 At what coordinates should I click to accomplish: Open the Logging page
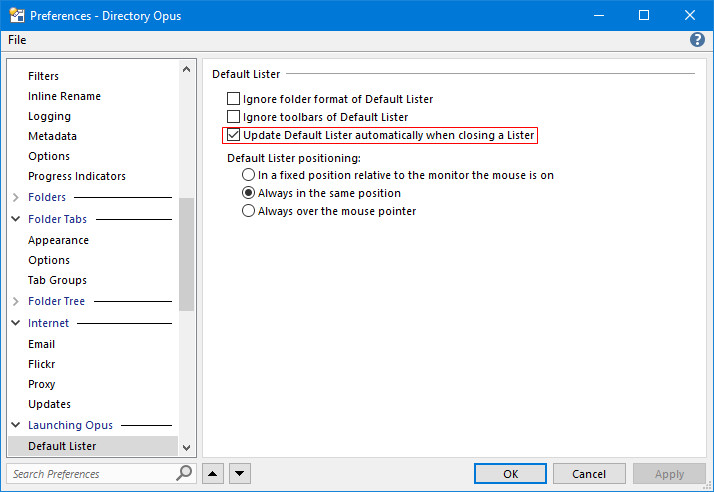click(x=49, y=116)
